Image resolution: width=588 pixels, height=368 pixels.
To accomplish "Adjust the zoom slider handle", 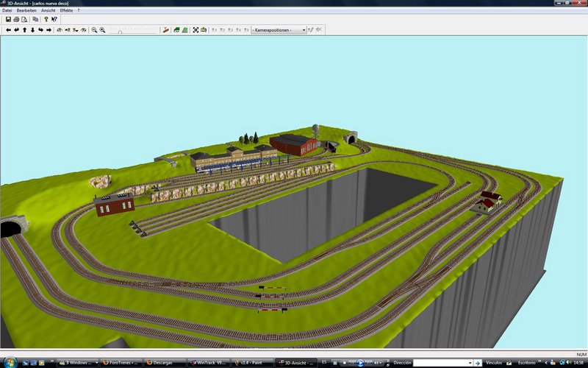I will tap(120, 32).
